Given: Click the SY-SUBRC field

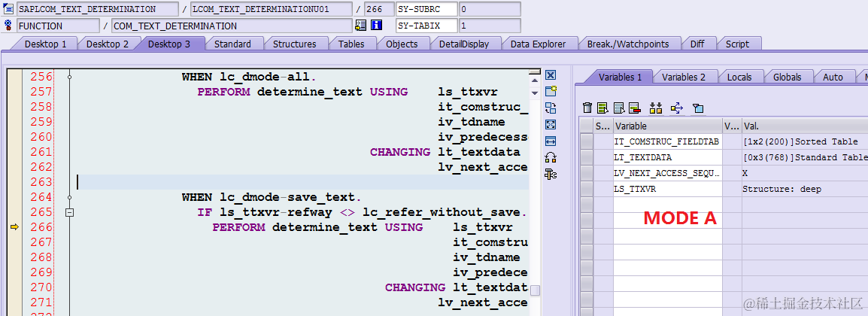Looking at the screenshot, I should [426, 9].
